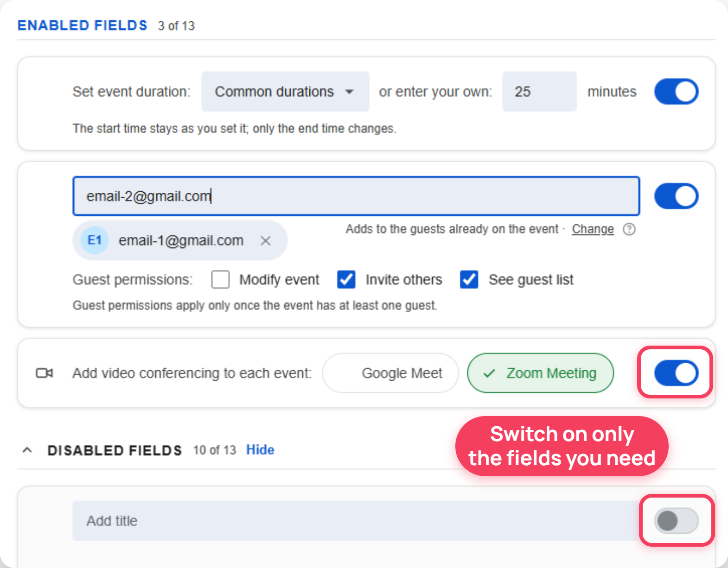The height and width of the screenshot is (568, 728).
Task: Click 'Guest permissions:' label
Action: pyautogui.click(x=133, y=280)
